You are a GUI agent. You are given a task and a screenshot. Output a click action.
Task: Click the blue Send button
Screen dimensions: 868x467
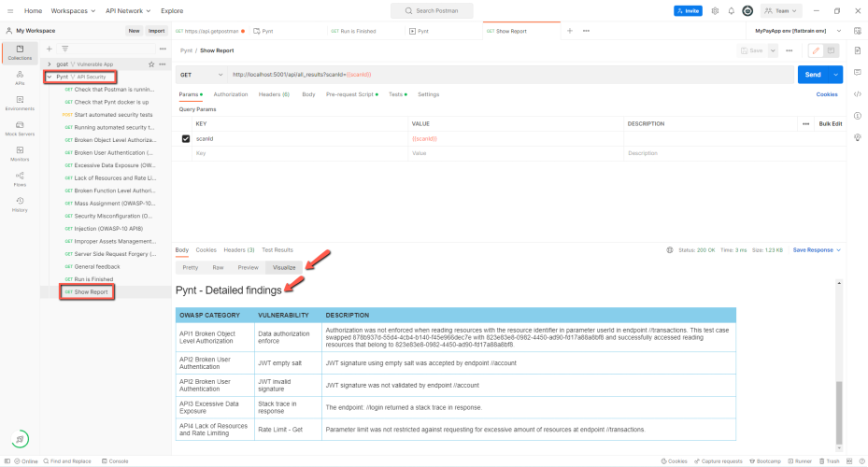click(813, 75)
